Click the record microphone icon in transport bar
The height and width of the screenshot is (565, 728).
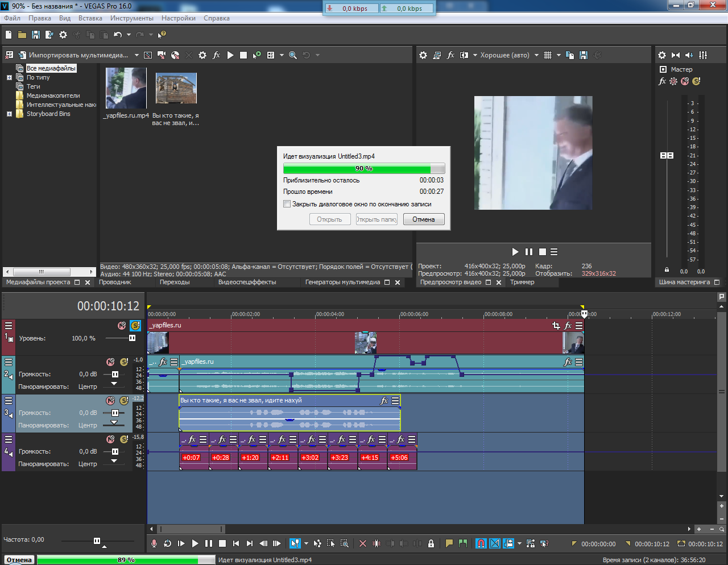click(154, 543)
